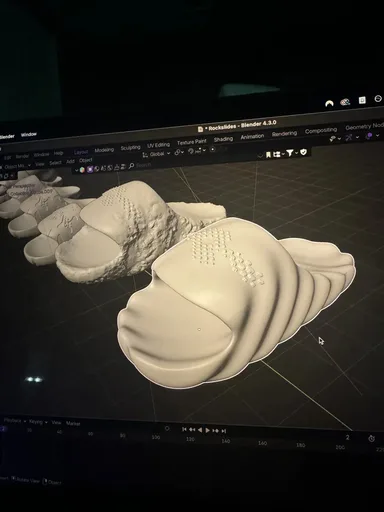The image size is (384, 512).
Task: Open the timeline Marker menu
Action: point(73,424)
